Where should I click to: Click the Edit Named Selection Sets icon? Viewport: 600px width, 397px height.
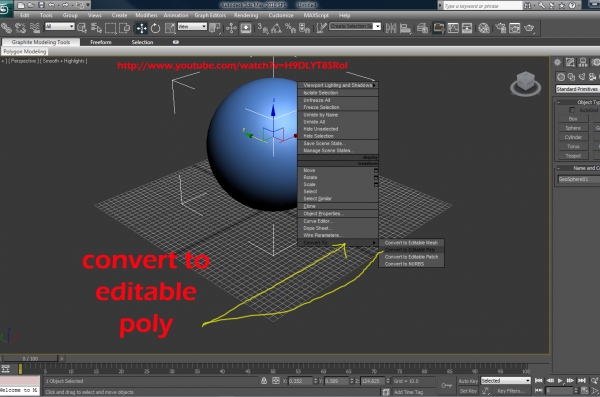pos(321,28)
